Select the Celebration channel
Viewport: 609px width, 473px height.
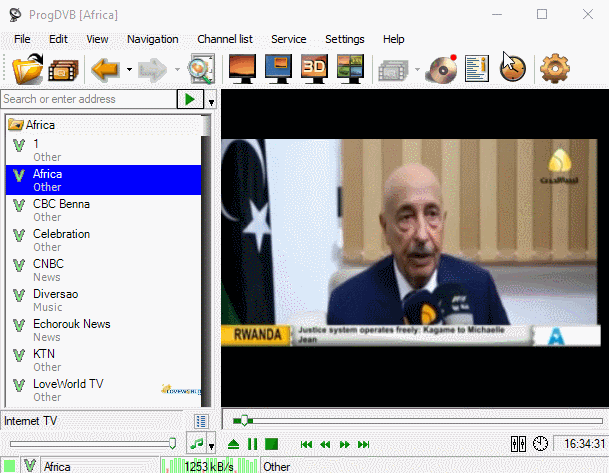104,240
